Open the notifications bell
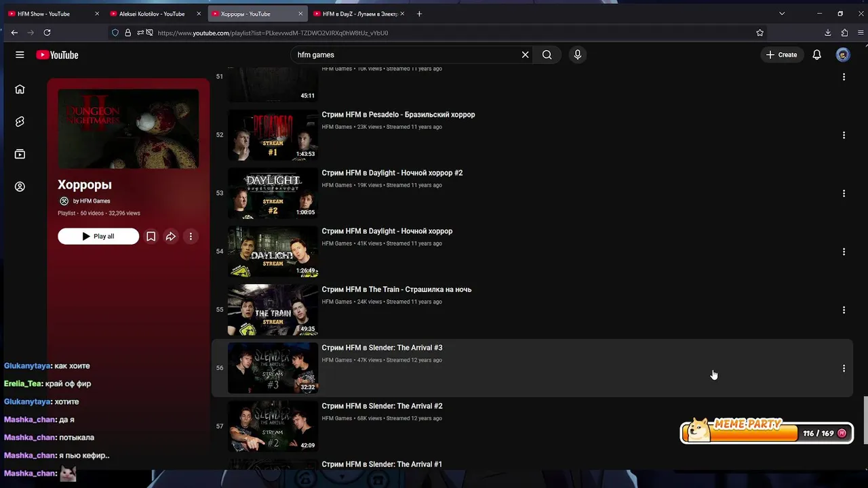Viewport: 868px width, 488px height. pos(816,55)
